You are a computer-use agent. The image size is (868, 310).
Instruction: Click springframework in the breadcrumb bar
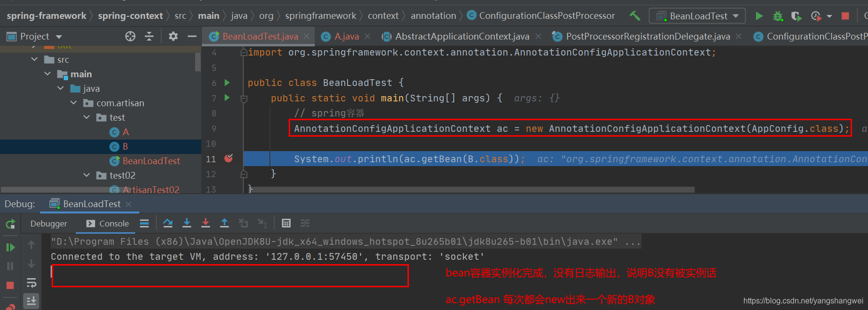321,15
